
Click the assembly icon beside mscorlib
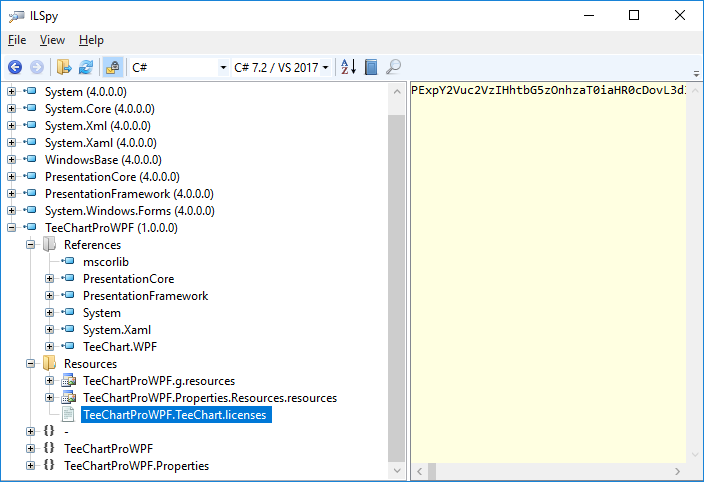[x=68, y=261]
